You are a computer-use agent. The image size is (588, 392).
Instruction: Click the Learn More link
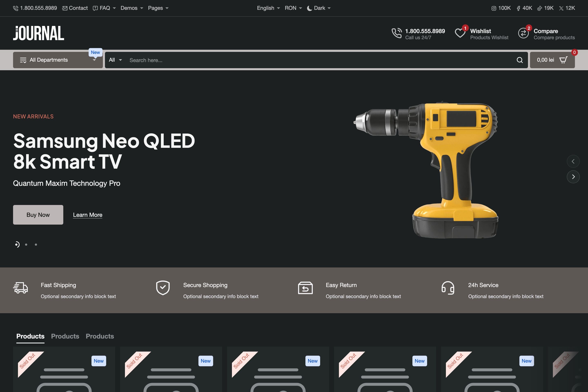(88, 215)
